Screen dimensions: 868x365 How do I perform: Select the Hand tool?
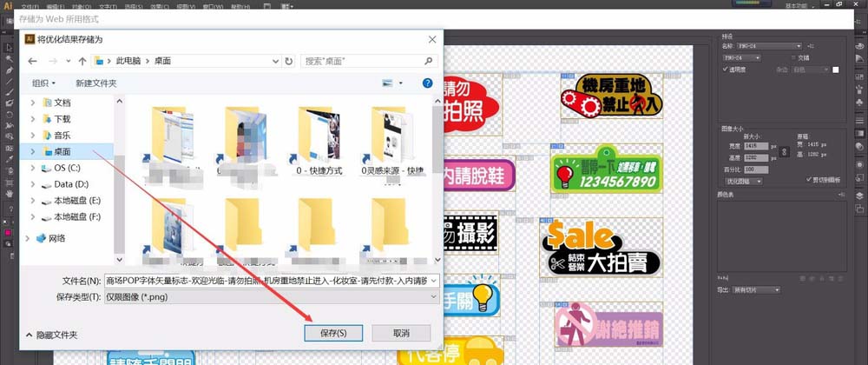(x=9, y=193)
